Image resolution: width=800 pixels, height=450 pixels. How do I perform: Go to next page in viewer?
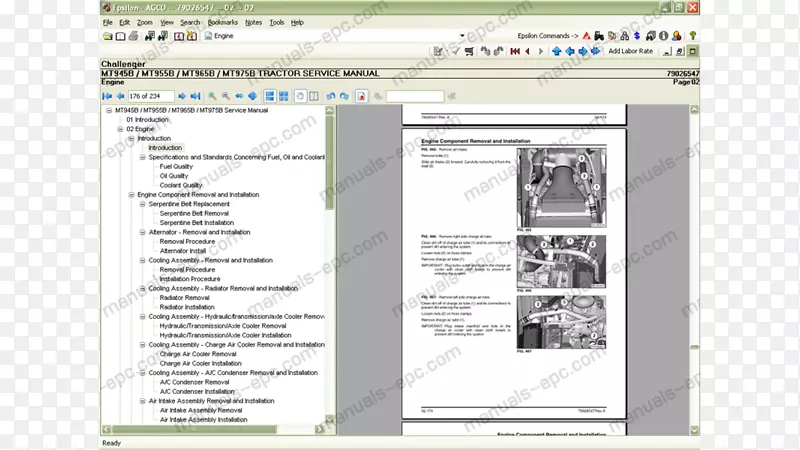pyautogui.click(x=182, y=96)
